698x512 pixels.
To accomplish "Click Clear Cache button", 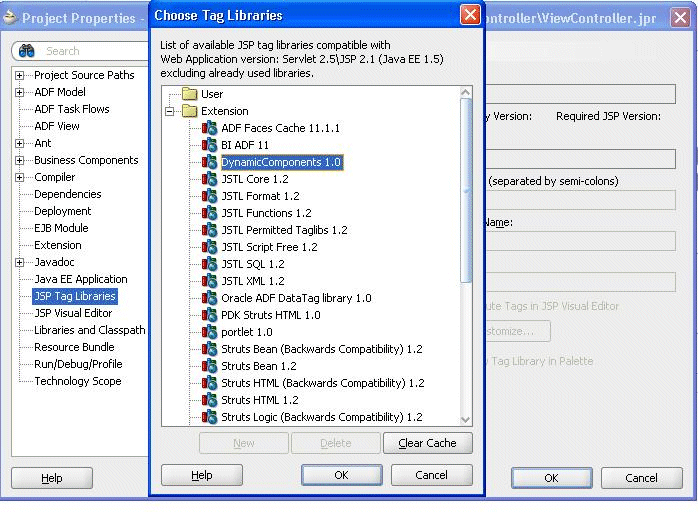I will click(x=427, y=443).
